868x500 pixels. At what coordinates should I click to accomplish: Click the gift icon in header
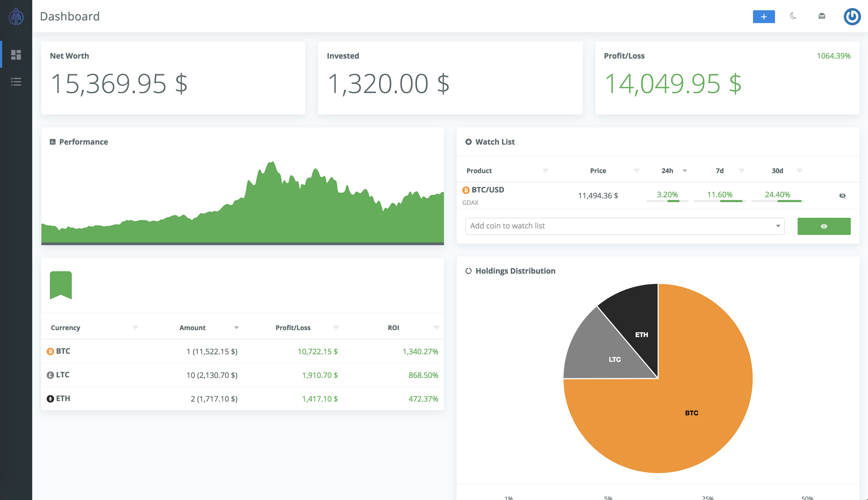tap(822, 16)
